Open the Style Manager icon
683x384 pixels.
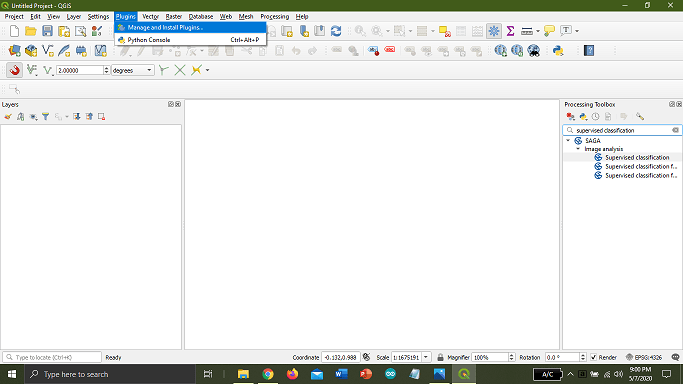pos(97,31)
